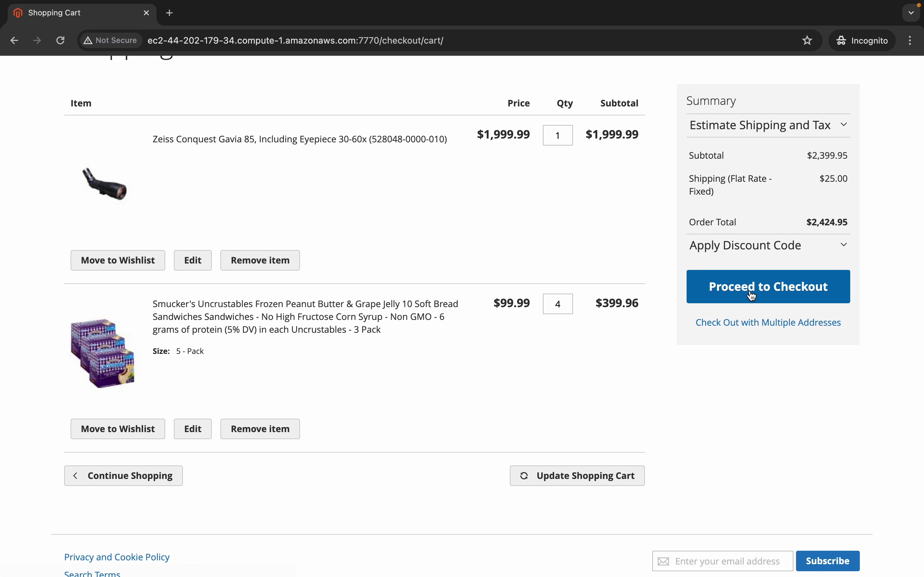This screenshot has width=924, height=577.
Task: Go back using browser back arrow
Action: (14, 40)
